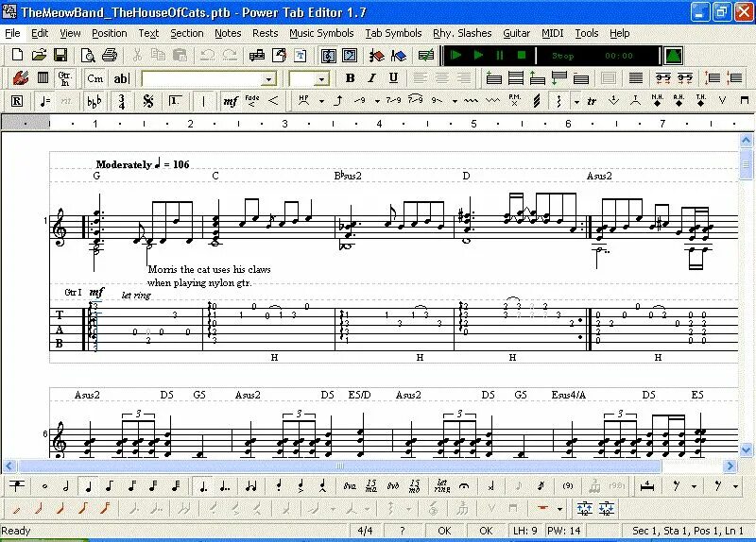Click the G chord name above the staff
This screenshot has height=542, width=756.
[96, 176]
